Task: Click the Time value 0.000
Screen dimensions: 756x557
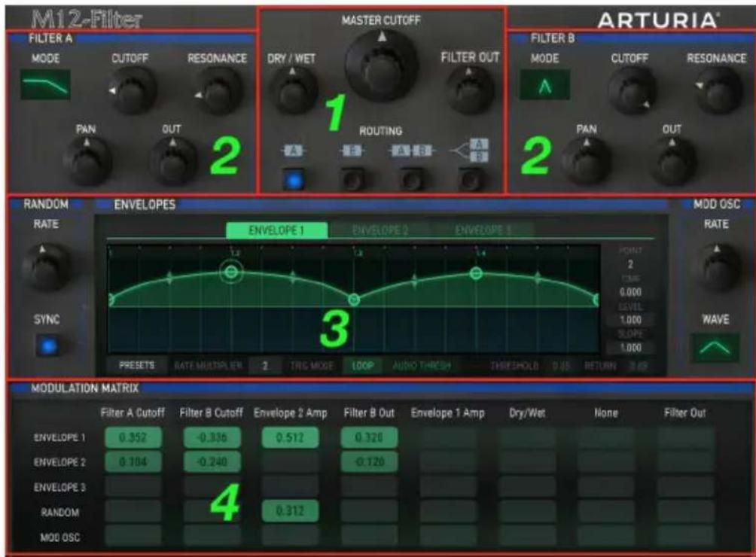Action: 630,292
